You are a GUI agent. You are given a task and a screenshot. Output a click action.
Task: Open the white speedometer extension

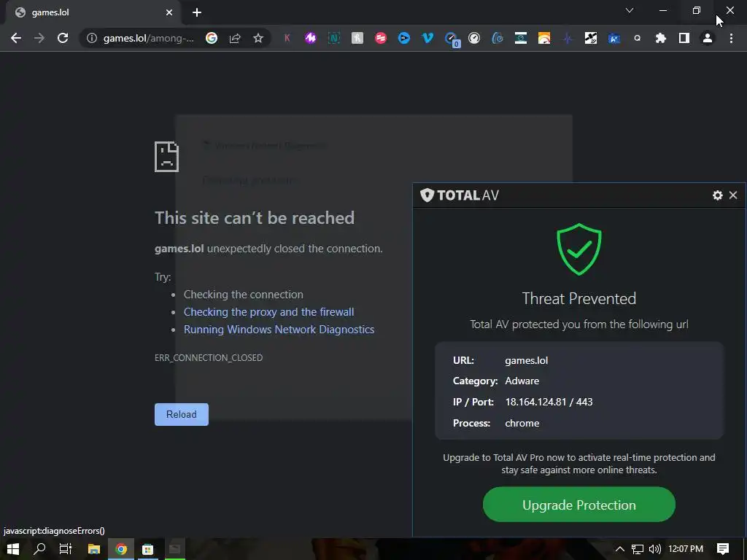[x=474, y=38]
